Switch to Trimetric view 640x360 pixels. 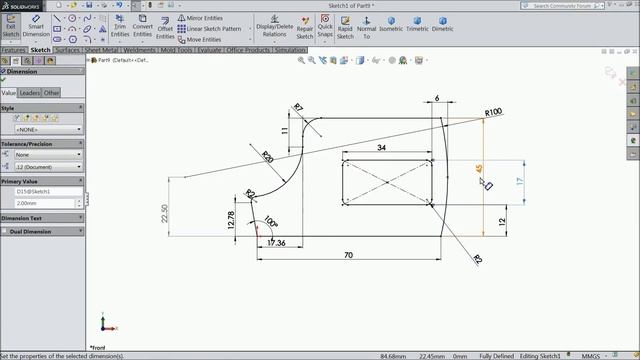pyautogui.click(x=417, y=24)
